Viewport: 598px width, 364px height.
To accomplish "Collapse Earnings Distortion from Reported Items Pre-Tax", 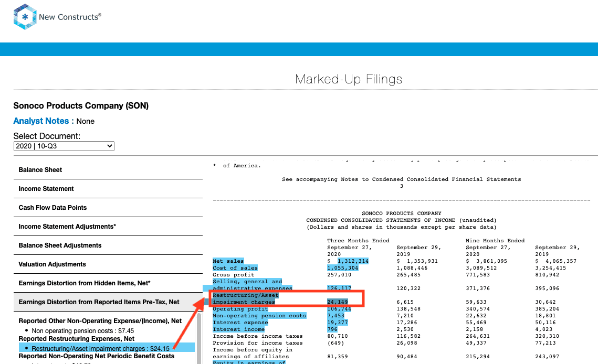I will [x=108, y=302].
